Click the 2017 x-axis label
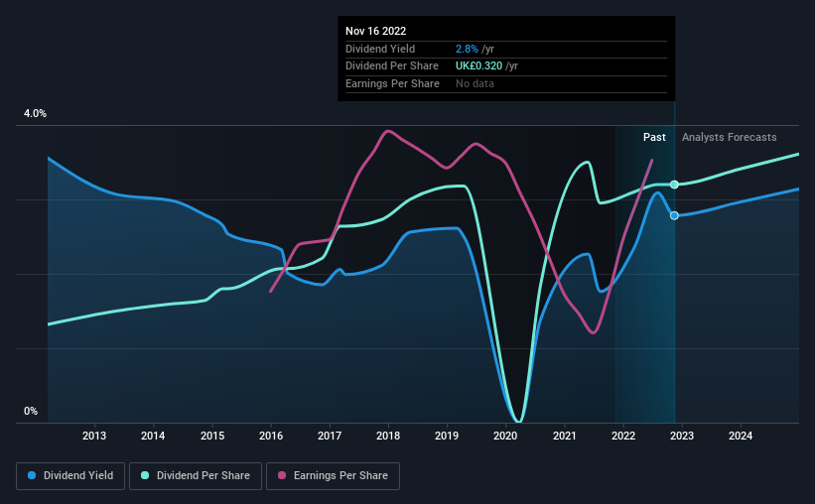The height and width of the screenshot is (504, 815). coord(330,436)
